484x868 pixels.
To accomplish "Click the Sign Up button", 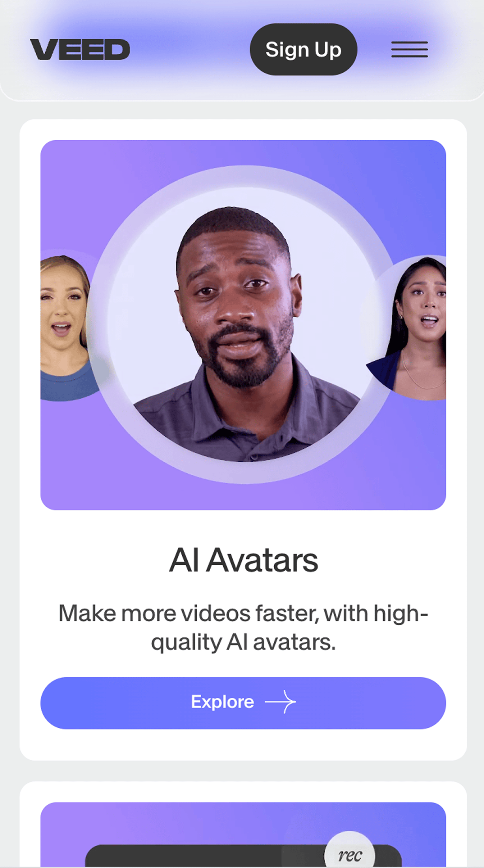I will point(303,49).
